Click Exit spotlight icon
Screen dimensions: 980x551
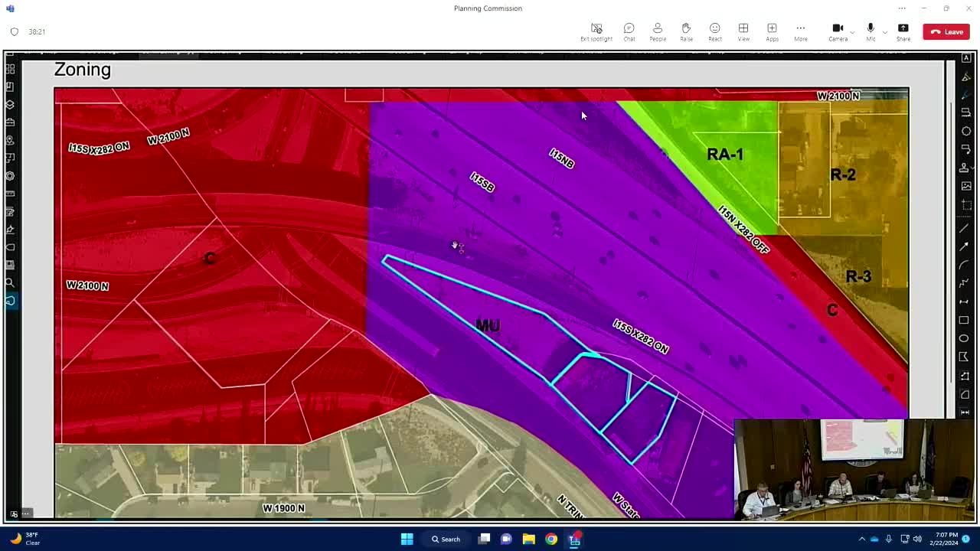point(596,31)
